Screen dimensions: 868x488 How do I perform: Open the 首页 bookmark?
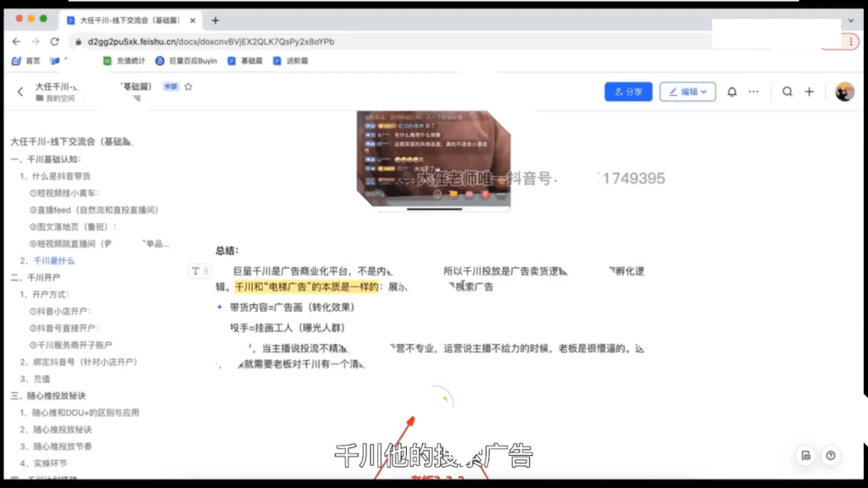click(26, 61)
